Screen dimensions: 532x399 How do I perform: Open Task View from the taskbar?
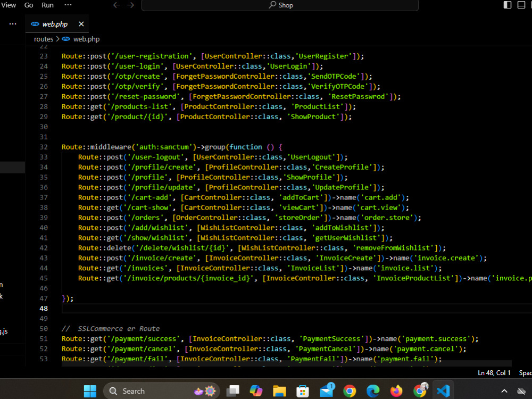233,391
